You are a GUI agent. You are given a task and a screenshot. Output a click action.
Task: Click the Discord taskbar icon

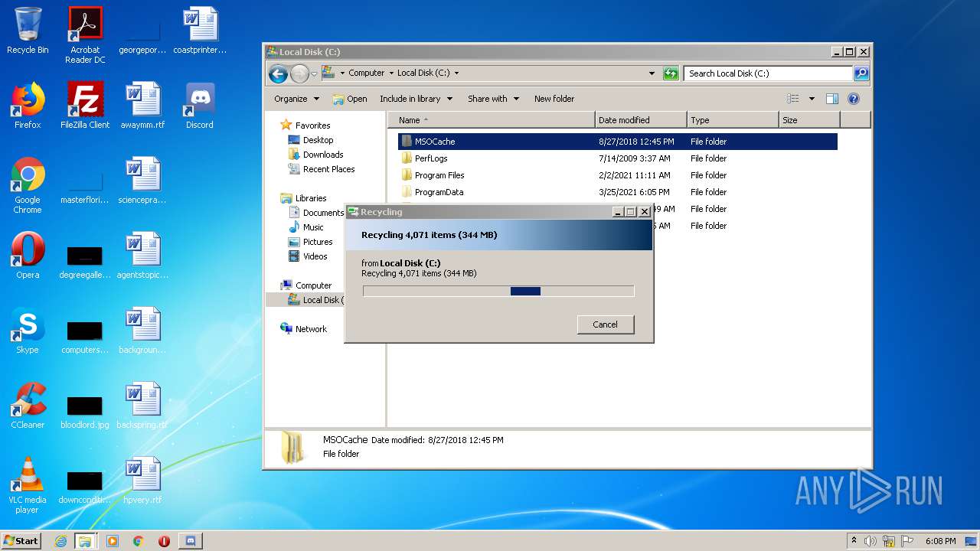coord(190,541)
